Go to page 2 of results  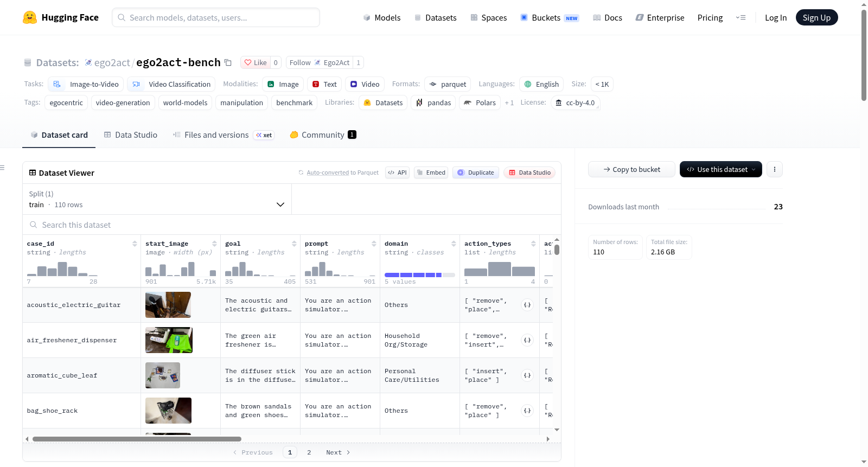click(309, 452)
